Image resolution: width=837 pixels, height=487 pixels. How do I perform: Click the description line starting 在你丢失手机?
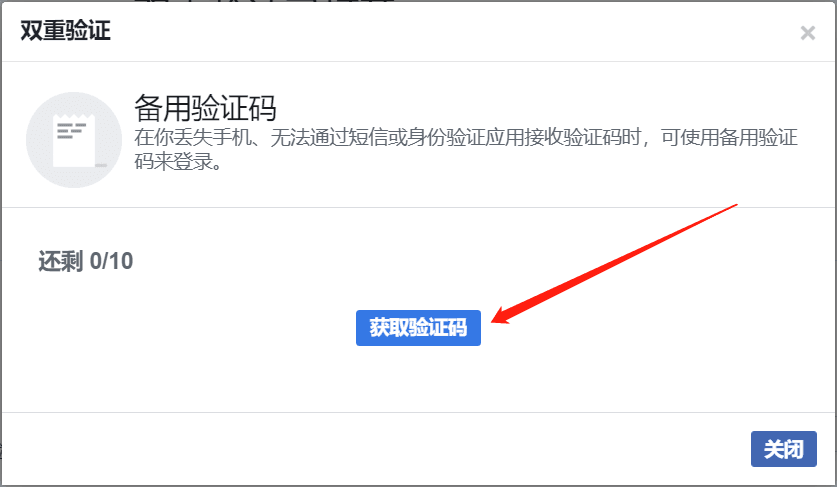tap(465, 138)
